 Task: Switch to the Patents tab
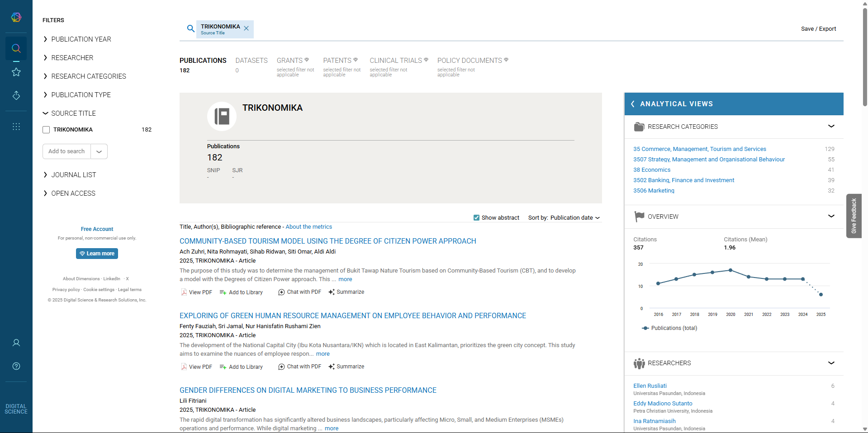click(337, 61)
